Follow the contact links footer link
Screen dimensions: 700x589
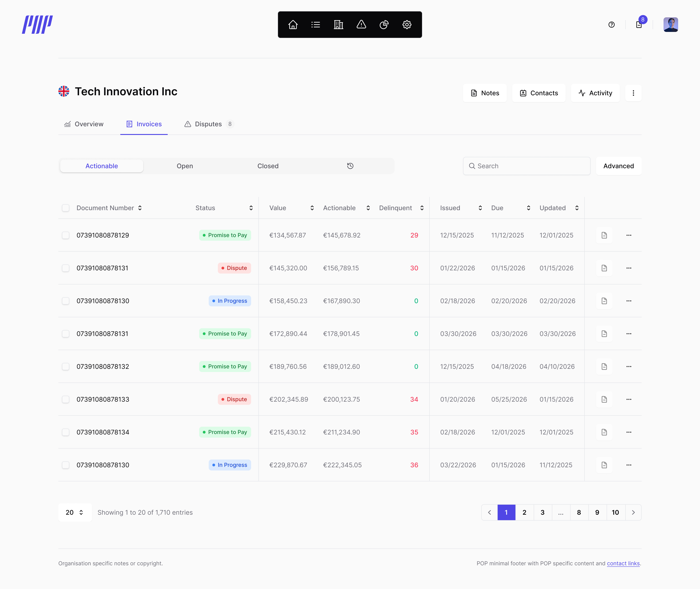623,563
